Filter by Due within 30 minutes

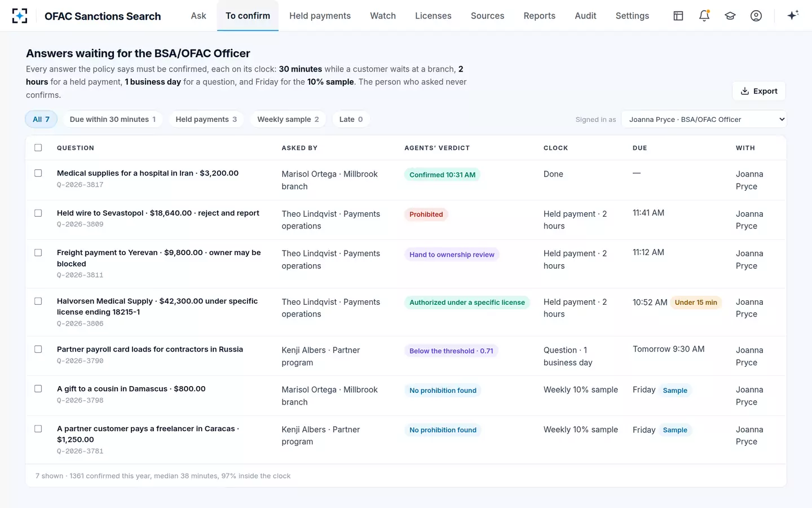113,119
